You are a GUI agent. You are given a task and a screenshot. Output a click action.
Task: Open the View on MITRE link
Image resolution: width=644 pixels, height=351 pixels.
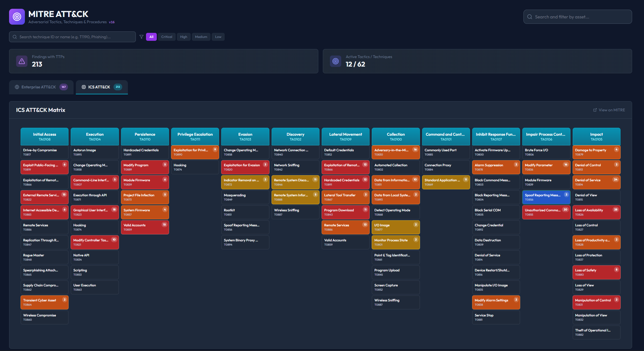[611, 110]
